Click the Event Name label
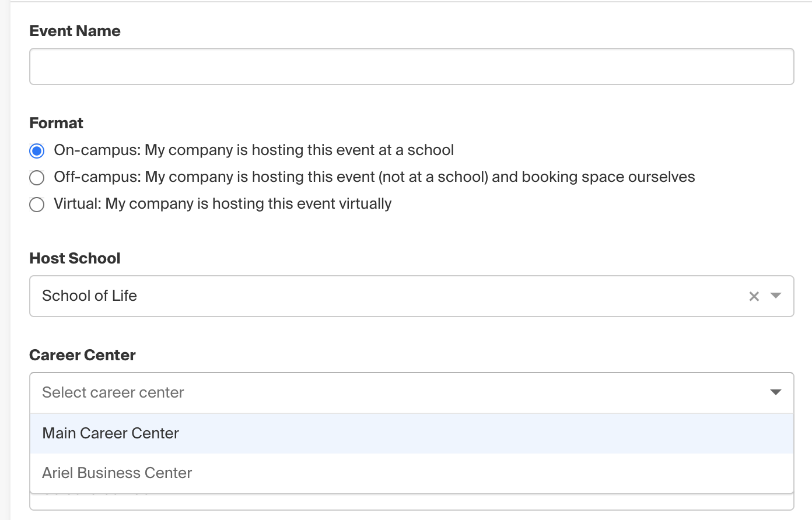 click(x=75, y=31)
